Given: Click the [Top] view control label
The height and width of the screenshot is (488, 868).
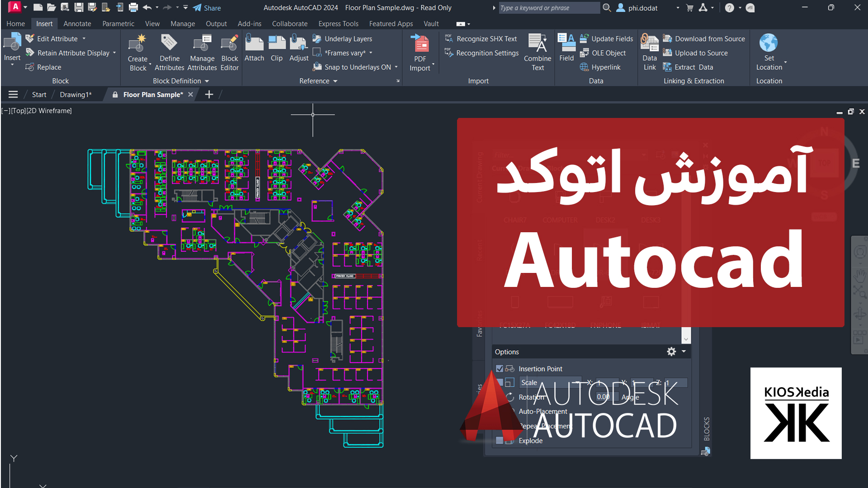Looking at the screenshot, I should click(x=18, y=111).
